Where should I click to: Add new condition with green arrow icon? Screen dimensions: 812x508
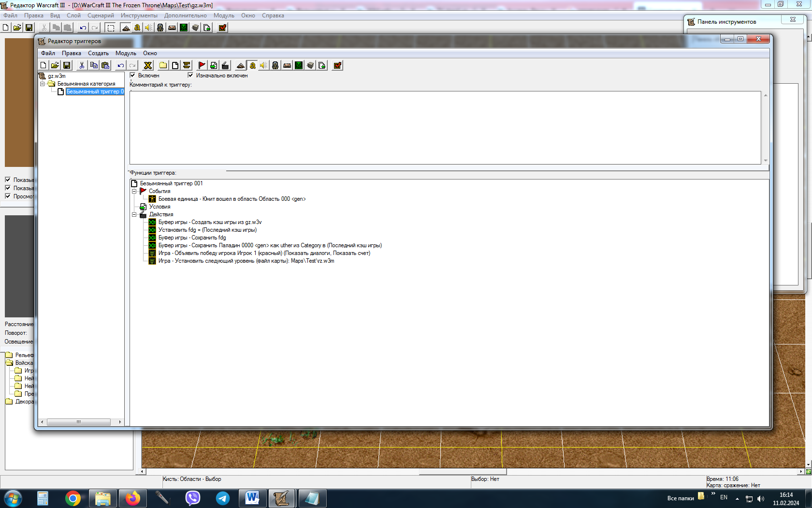coord(214,65)
